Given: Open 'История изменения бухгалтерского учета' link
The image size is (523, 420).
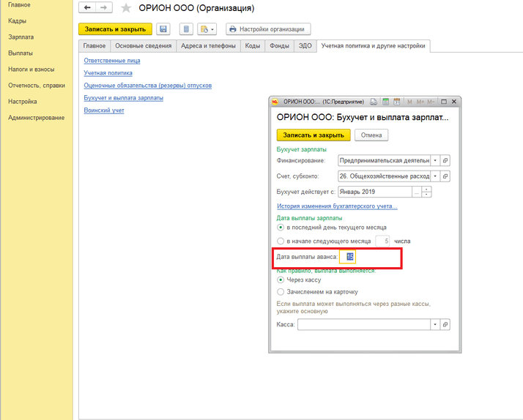Looking at the screenshot, I should 336,206.
